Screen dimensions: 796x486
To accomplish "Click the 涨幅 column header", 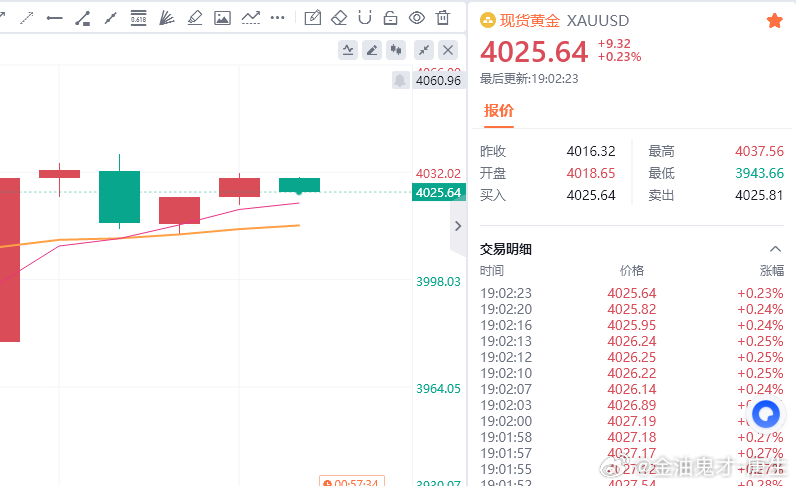I will [x=772, y=271].
